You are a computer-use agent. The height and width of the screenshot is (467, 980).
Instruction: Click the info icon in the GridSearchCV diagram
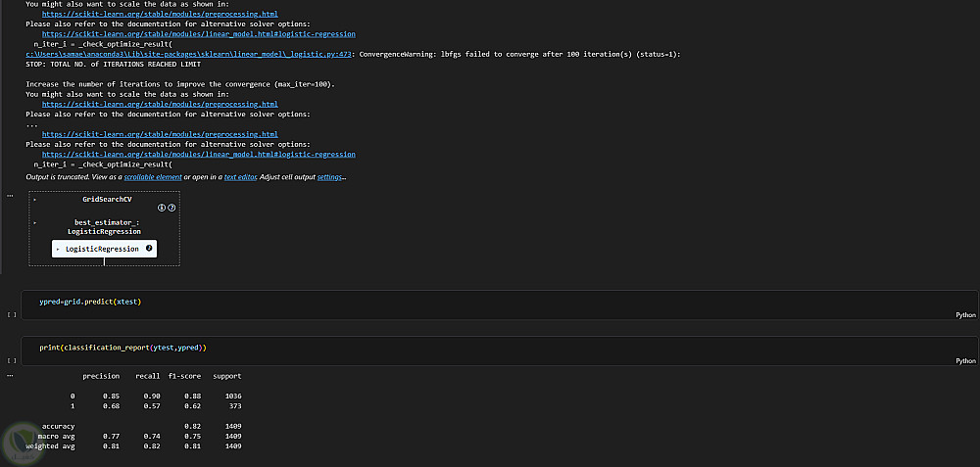pos(163,209)
